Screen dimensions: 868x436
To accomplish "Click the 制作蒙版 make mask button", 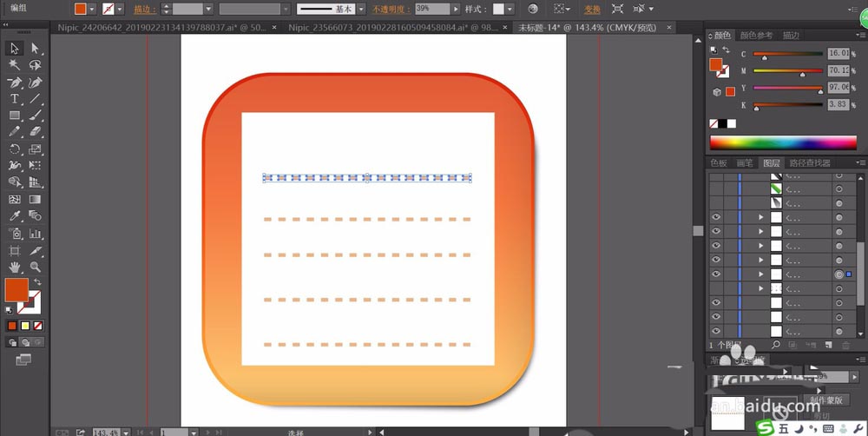I will pyautogui.click(x=826, y=400).
